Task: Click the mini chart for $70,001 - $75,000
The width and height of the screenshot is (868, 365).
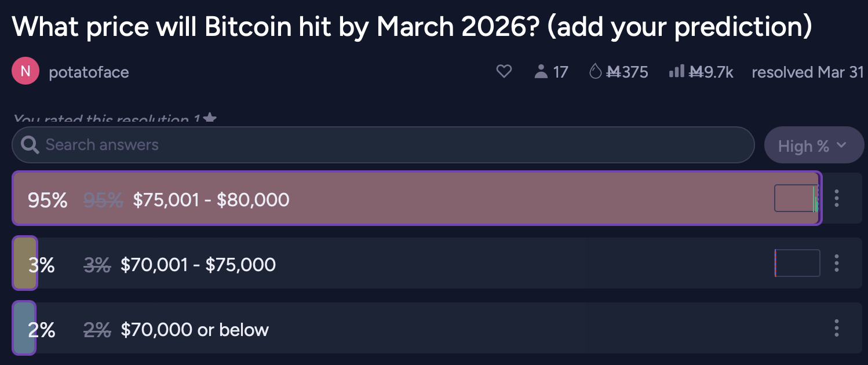Action: pyautogui.click(x=797, y=264)
